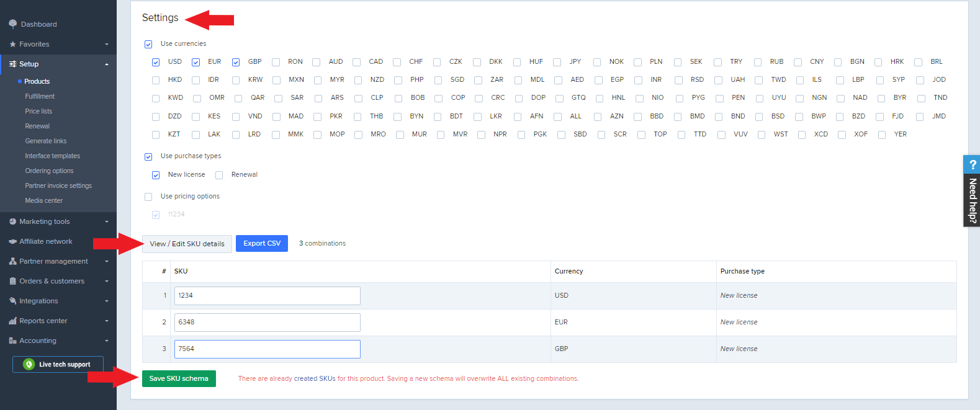Open Ordering options in sidebar
The height and width of the screenshot is (410, 980).
[49, 171]
